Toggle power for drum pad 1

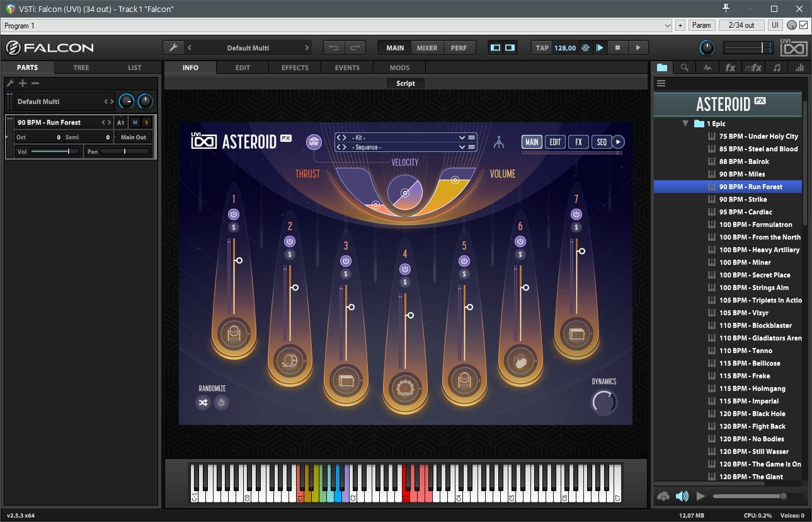(x=234, y=214)
